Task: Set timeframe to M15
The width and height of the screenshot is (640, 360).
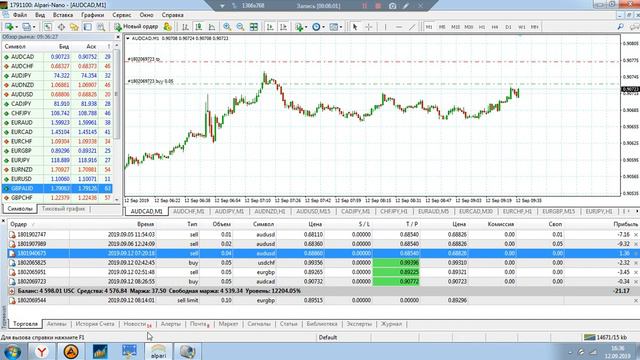Action: click(x=456, y=27)
